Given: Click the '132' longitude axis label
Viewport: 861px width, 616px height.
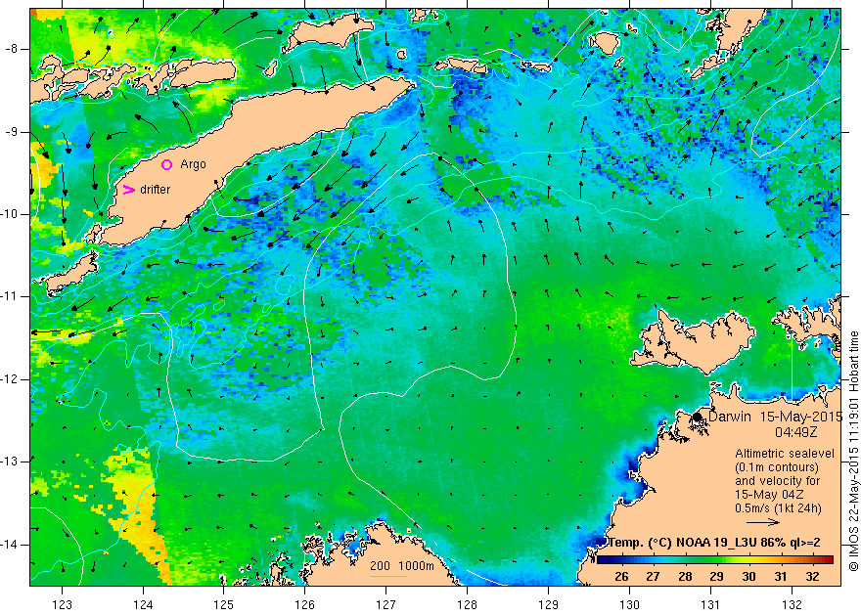Looking at the screenshot, I should (792, 604).
